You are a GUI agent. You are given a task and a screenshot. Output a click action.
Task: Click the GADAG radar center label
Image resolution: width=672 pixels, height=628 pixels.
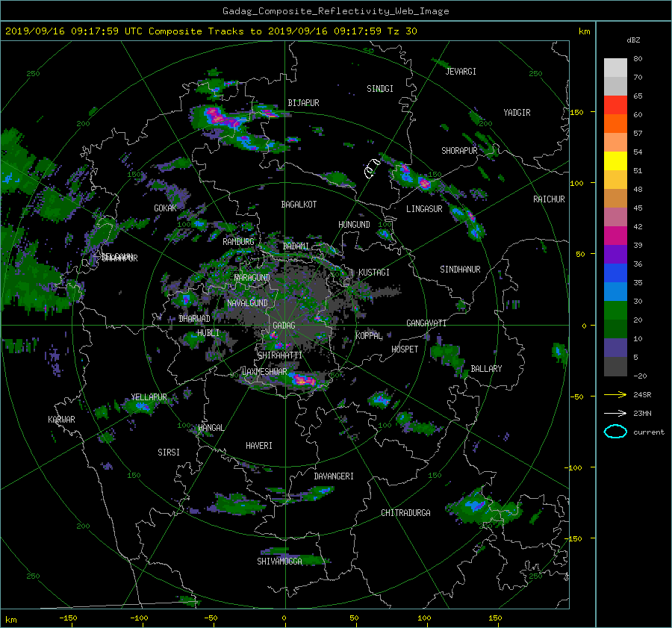coord(284,326)
